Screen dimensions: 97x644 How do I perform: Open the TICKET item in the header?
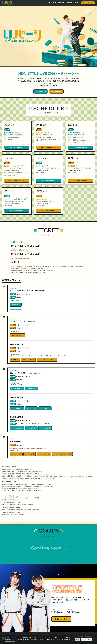[61, 3]
